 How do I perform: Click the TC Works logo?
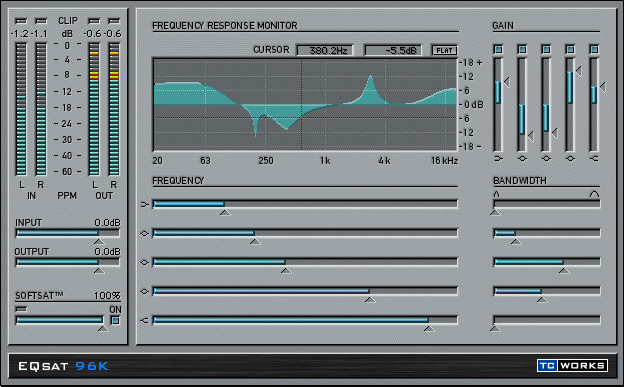coord(572,366)
